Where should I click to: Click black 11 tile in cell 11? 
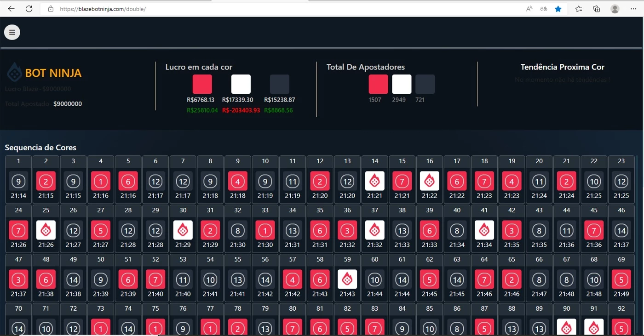click(x=293, y=181)
